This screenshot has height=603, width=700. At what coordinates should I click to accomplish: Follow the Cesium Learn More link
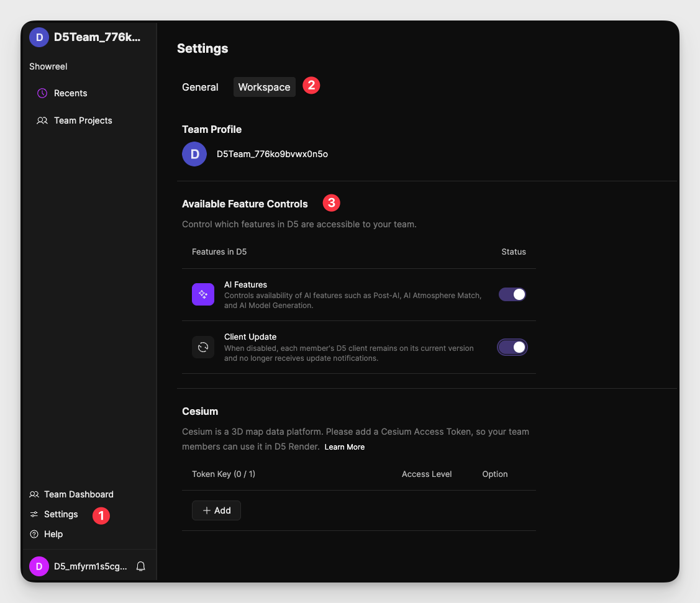pyautogui.click(x=344, y=447)
